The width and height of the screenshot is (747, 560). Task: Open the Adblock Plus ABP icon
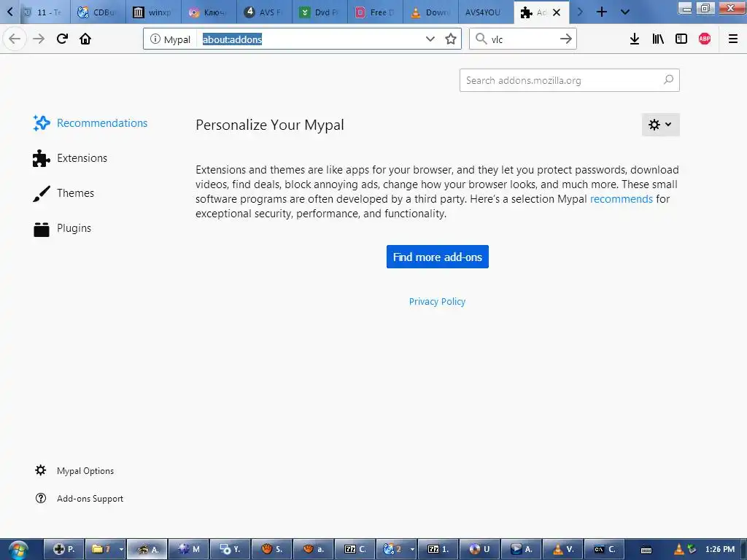pos(705,39)
